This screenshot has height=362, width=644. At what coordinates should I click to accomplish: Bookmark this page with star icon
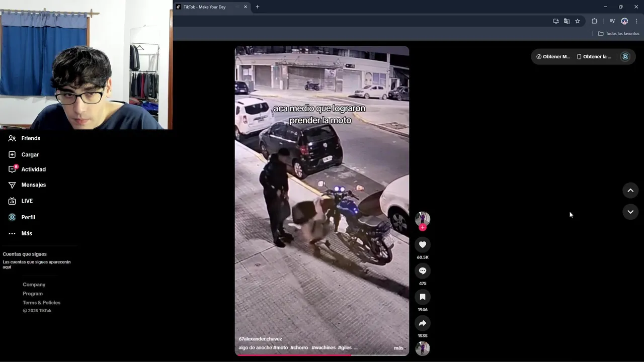[x=578, y=21]
